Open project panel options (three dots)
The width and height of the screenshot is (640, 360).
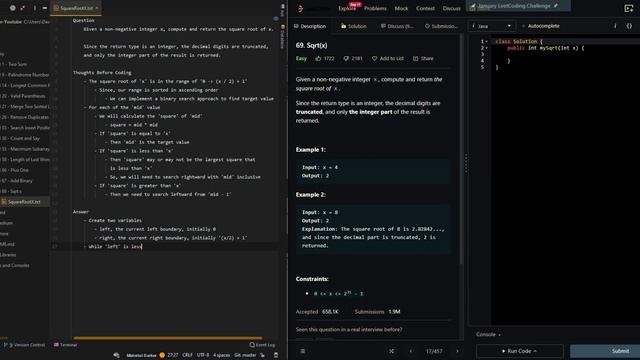35,8
